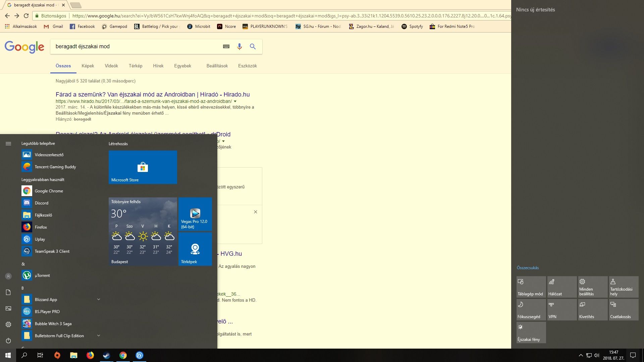Screen dimensions: 644x362
Task: Expand the Blizzard App folder
Action: pyautogui.click(x=98, y=299)
